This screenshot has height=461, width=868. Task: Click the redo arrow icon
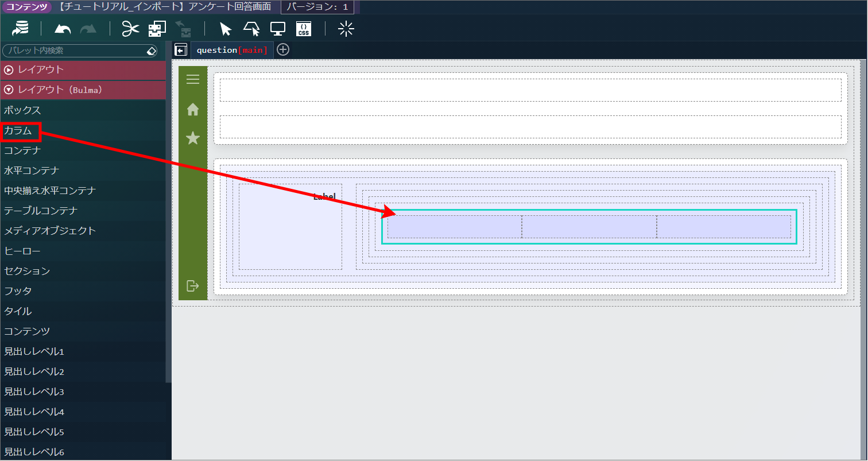click(x=88, y=29)
